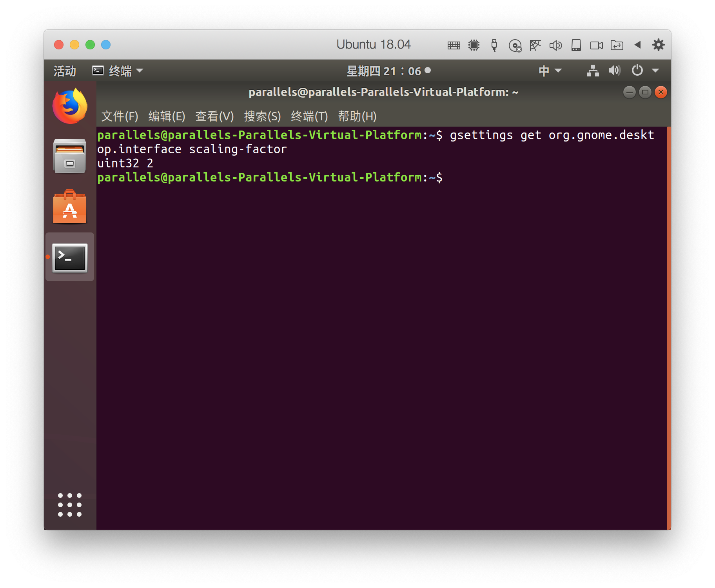The width and height of the screenshot is (715, 588).
Task: Click the last terminal prompt line
Action: click(270, 177)
